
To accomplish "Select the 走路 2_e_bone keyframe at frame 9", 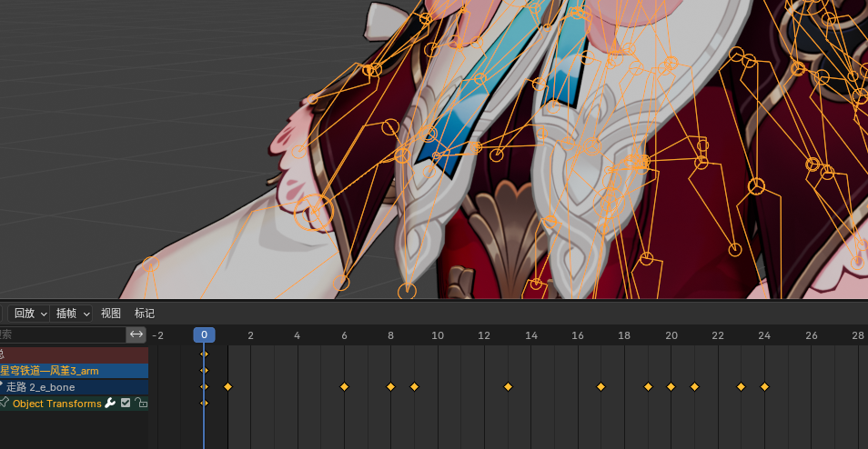I will (414, 386).
